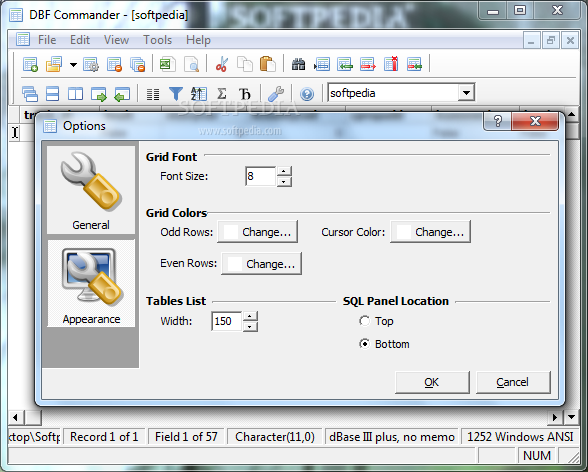This screenshot has width=588, height=472.
Task: Click the Print preview magnifier icon
Action: (x=192, y=64)
